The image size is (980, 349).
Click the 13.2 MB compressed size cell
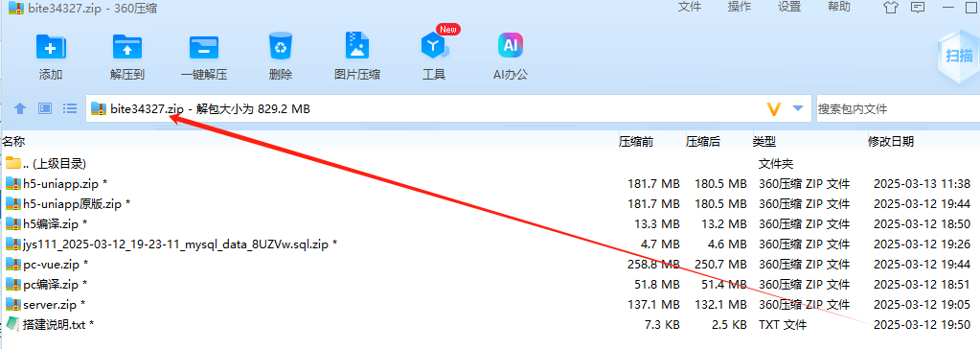(x=723, y=224)
